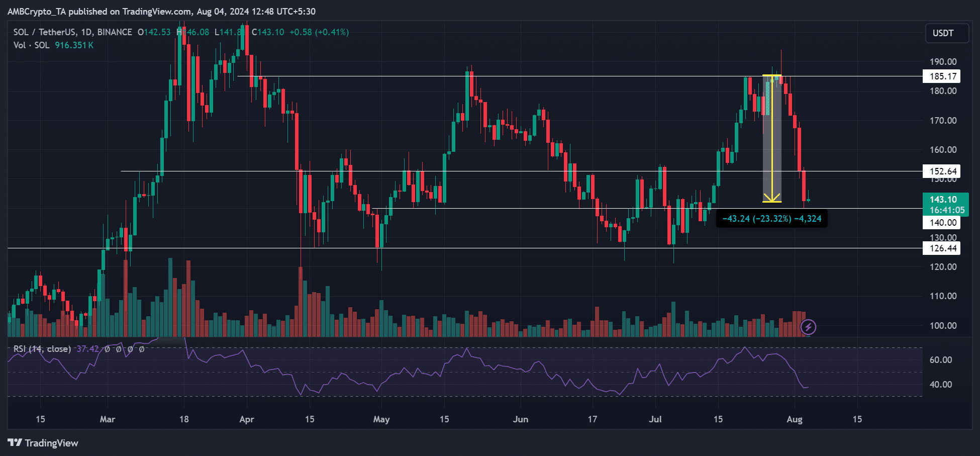The width and height of the screenshot is (980, 456).
Task: Click the 126.44 price level label
Action: (x=941, y=248)
